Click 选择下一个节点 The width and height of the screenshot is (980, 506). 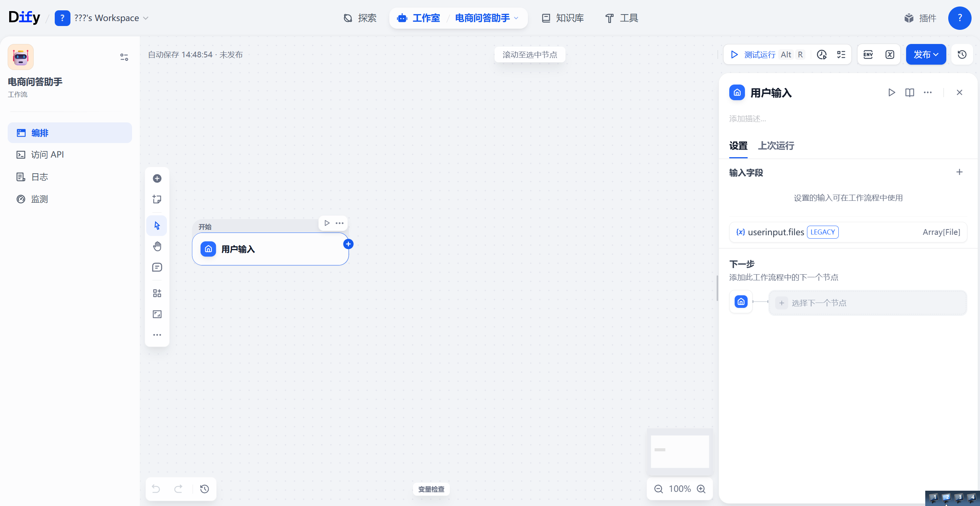(867, 303)
